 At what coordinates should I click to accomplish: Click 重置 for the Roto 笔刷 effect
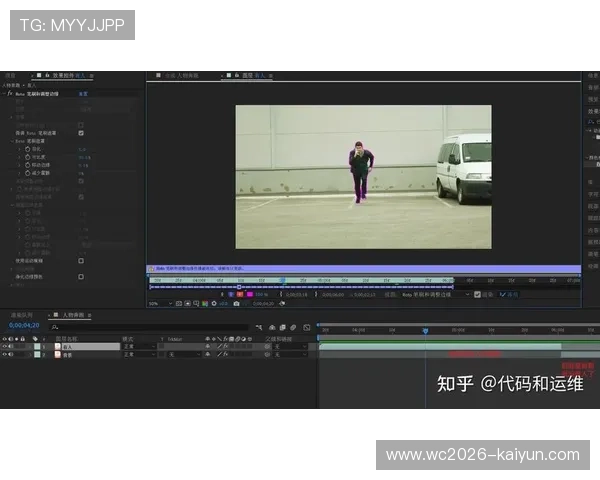click(83, 93)
